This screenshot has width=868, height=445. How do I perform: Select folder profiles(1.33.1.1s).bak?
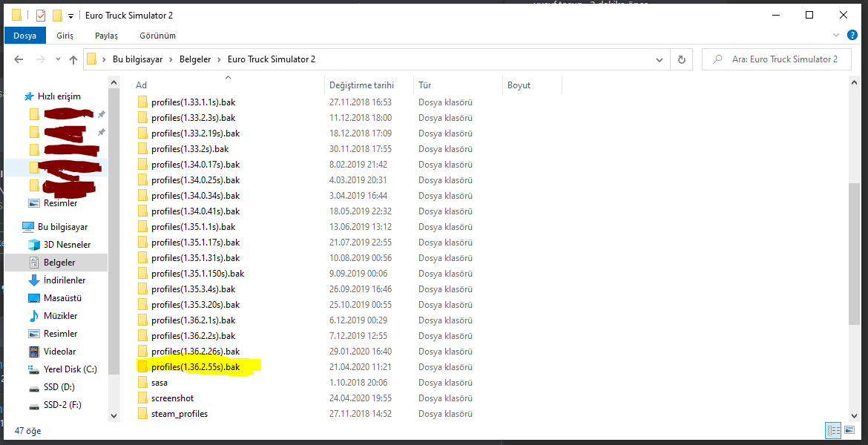pyautogui.click(x=193, y=102)
